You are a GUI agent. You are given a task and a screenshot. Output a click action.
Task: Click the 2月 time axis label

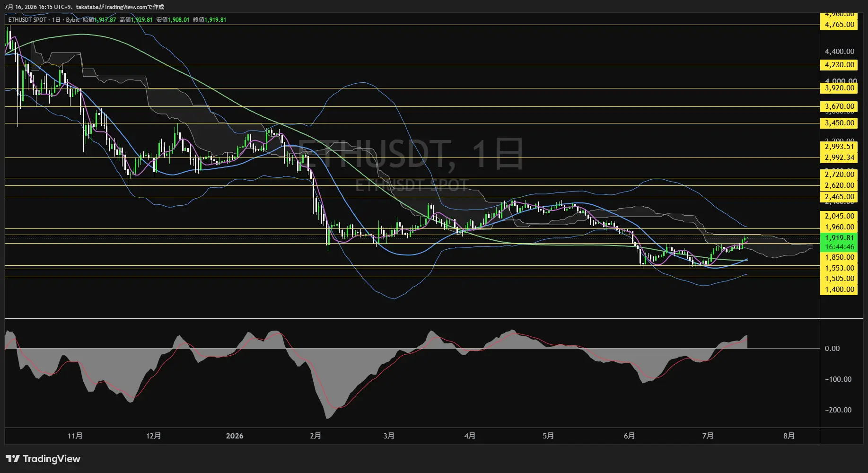(x=316, y=436)
